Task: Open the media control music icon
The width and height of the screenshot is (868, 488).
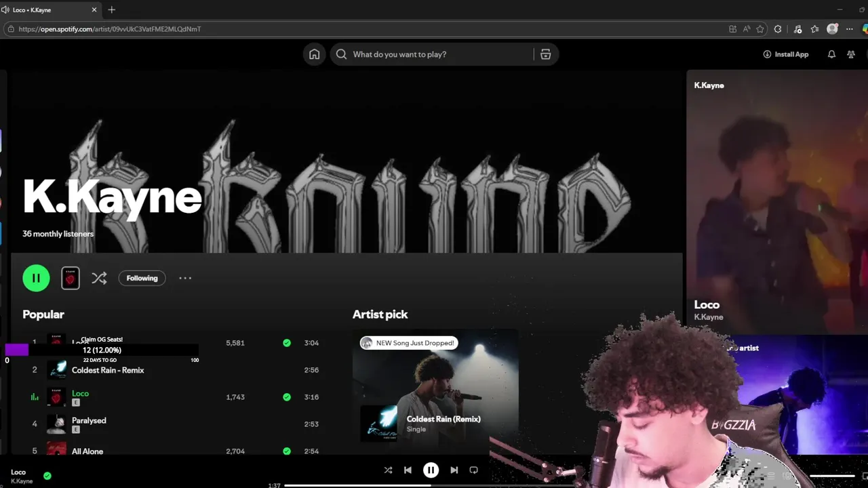Action: click(x=797, y=29)
